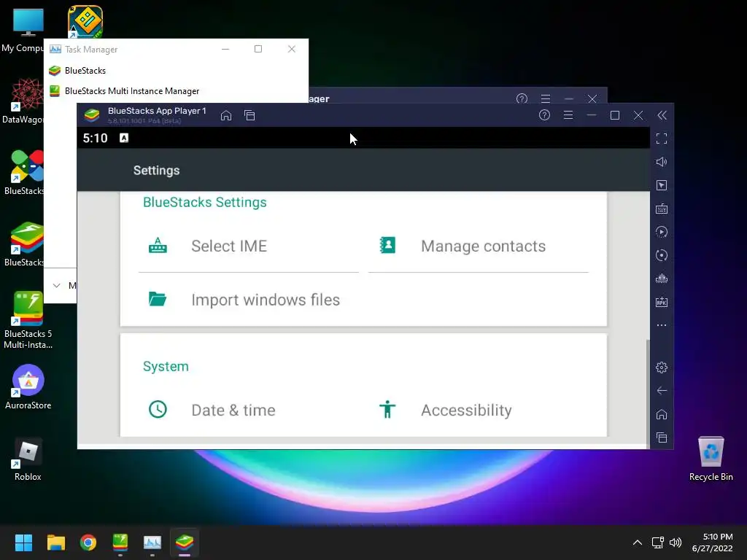Collapse the BlueStacks side toolbar with the double arrow

tap(662, 115)
